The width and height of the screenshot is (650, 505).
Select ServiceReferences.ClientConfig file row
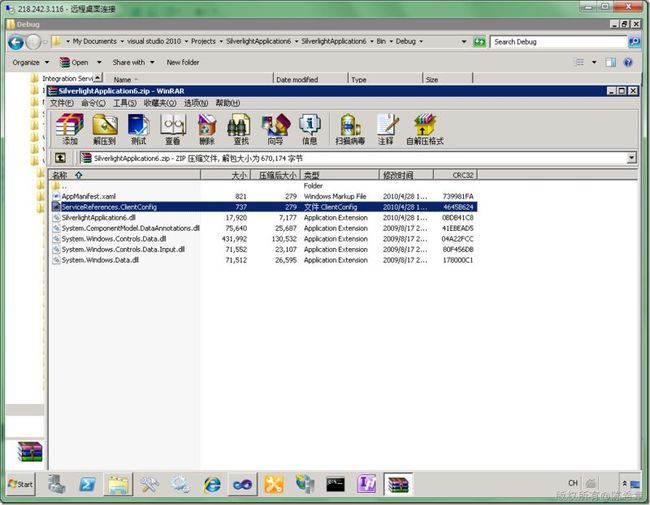coord(264,207)
